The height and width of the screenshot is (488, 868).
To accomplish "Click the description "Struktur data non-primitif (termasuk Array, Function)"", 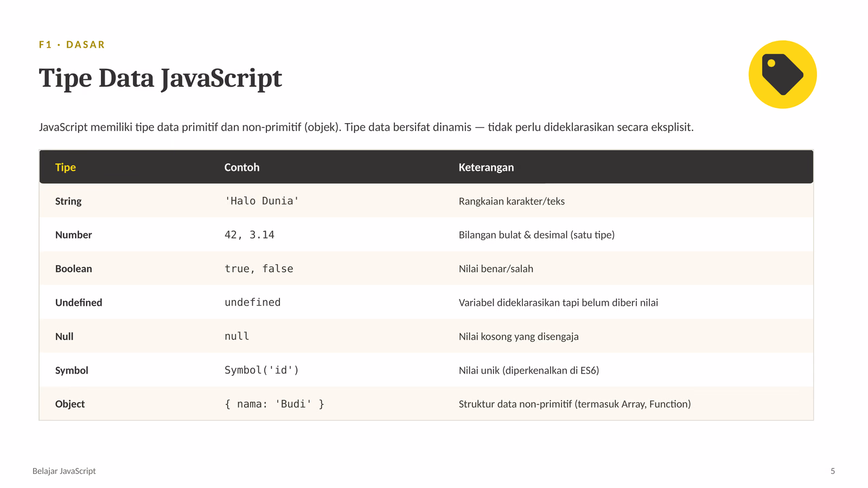I will click(x=575, y=404).
